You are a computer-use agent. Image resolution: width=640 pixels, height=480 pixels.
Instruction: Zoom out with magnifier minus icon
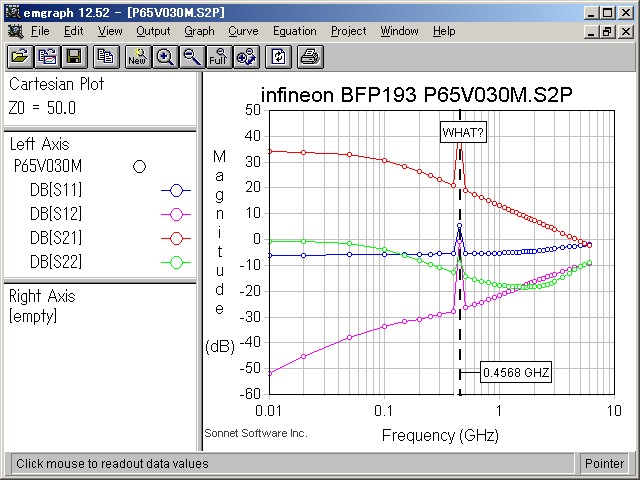192,56
